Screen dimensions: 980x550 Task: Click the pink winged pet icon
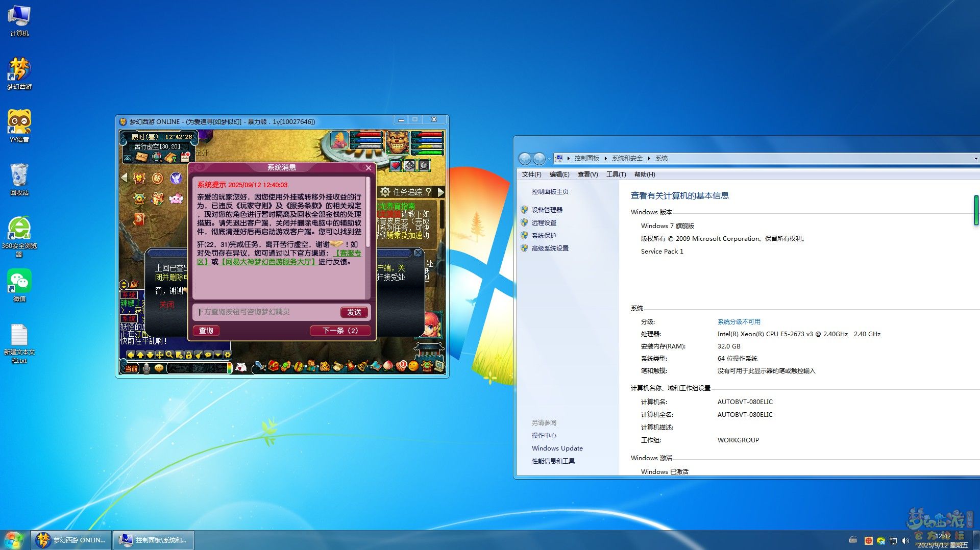176,198
